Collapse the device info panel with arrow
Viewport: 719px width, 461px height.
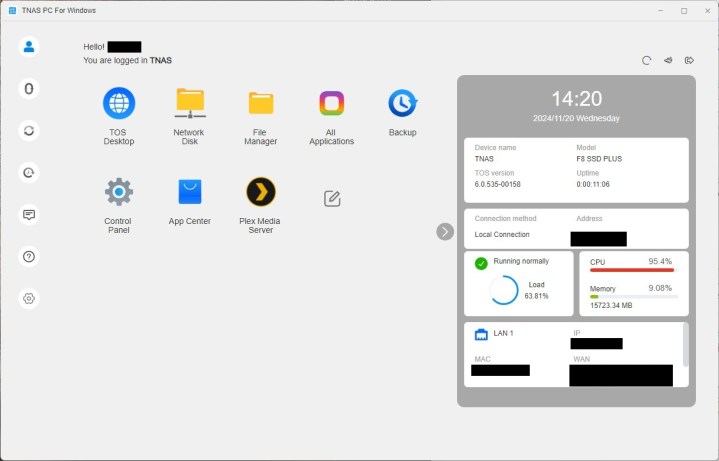[x=445, y=231]
